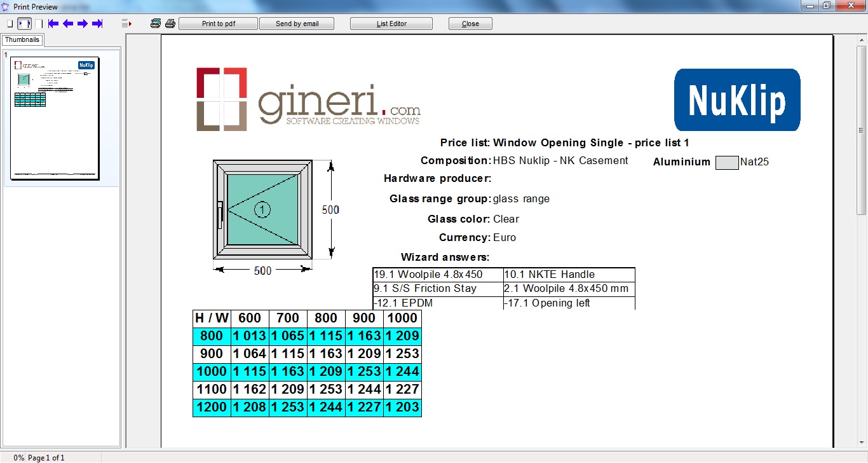Click 'glass range' group value
The image size is (868, 463).
(x=522, y=199)
